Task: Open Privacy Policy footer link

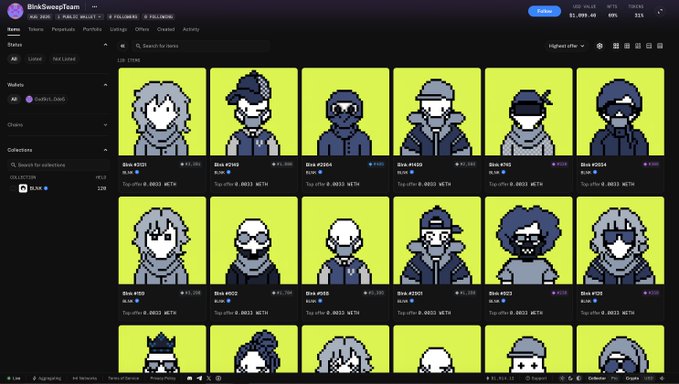Action: click(x=163, y=378)
